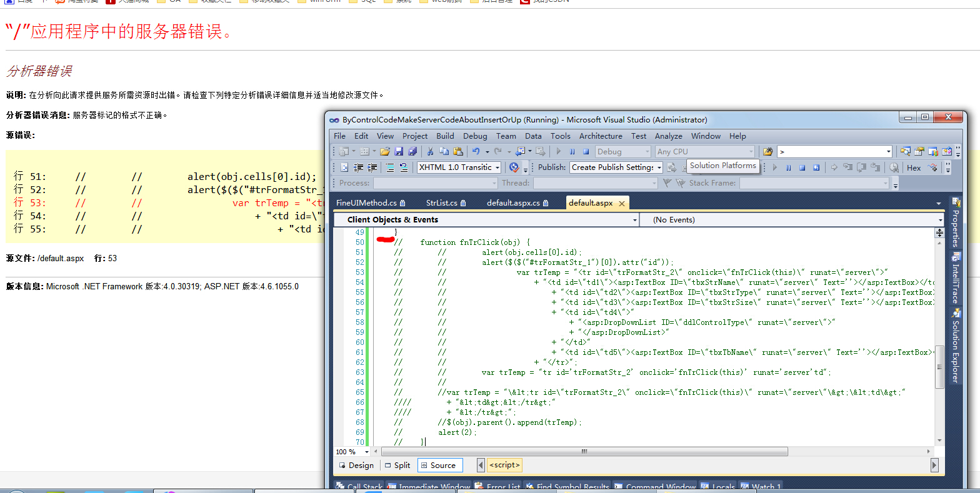Open the Tools menu

pos(560,136)
